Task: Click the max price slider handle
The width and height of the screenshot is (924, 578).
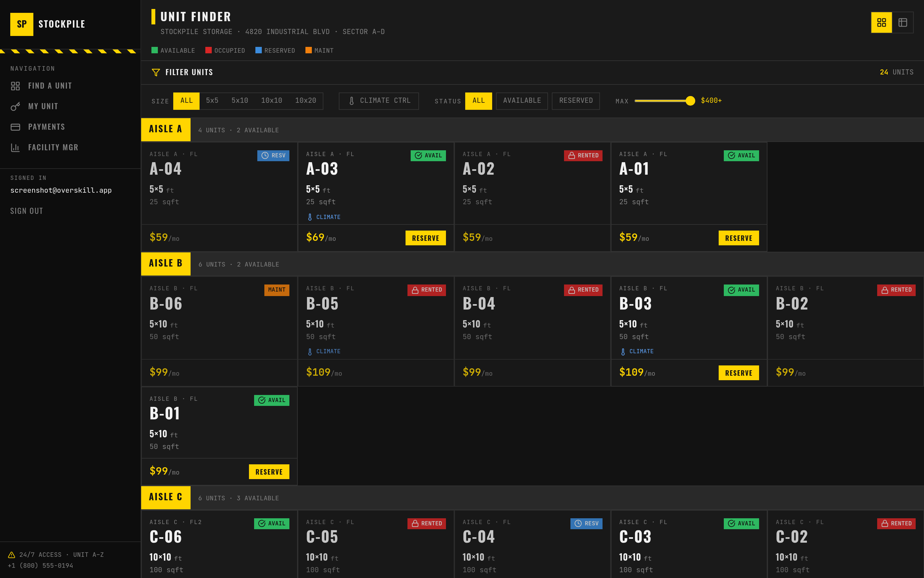Action: (x=690, y=101)
